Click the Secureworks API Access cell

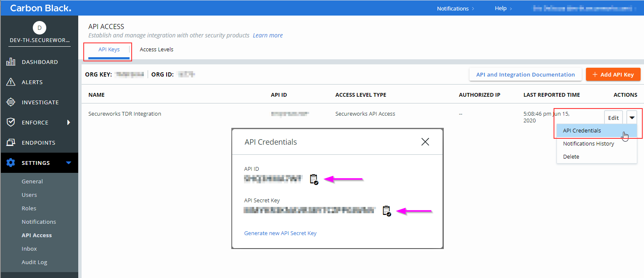coord(365,114)
